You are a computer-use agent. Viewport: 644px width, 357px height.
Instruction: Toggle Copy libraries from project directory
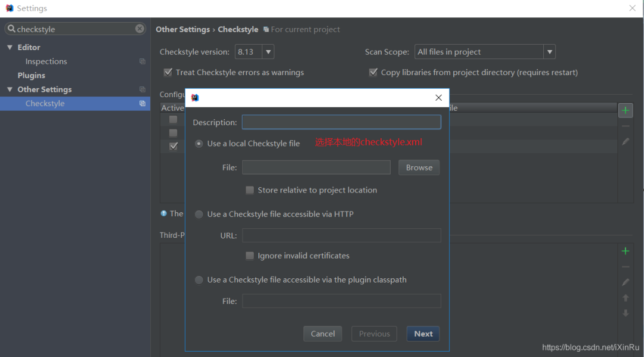[x=373, y=72]
